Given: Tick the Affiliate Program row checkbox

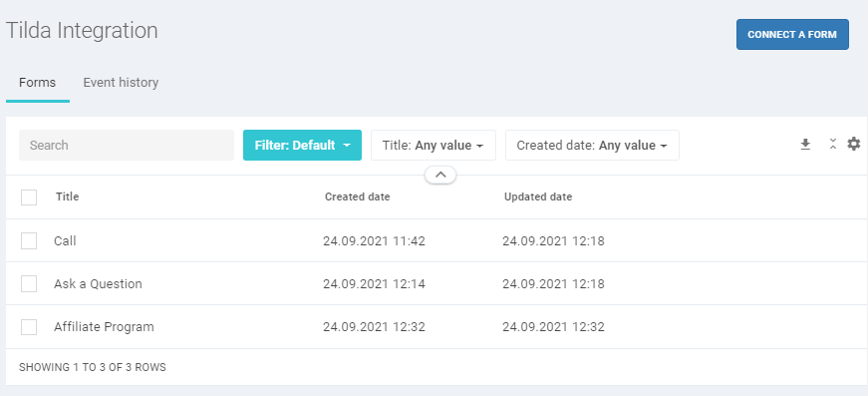Looking at the screenshot, I should tap(29, 327).
